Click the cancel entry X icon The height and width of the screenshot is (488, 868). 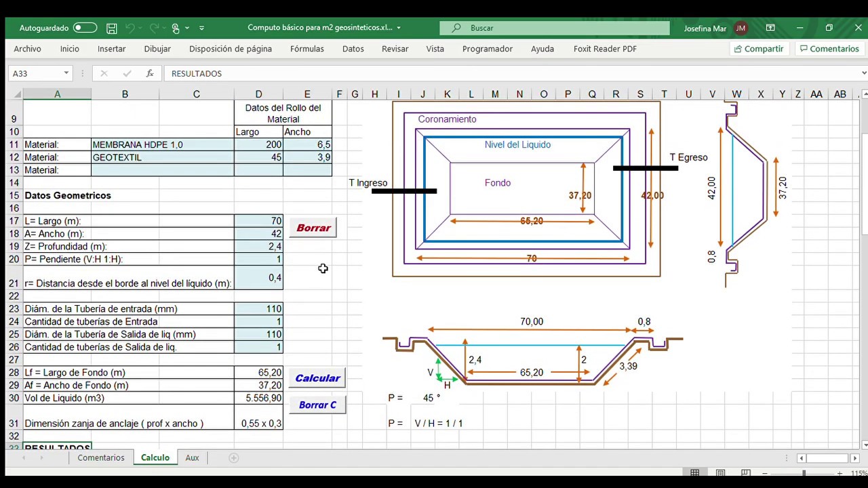(x=104, y=73)
